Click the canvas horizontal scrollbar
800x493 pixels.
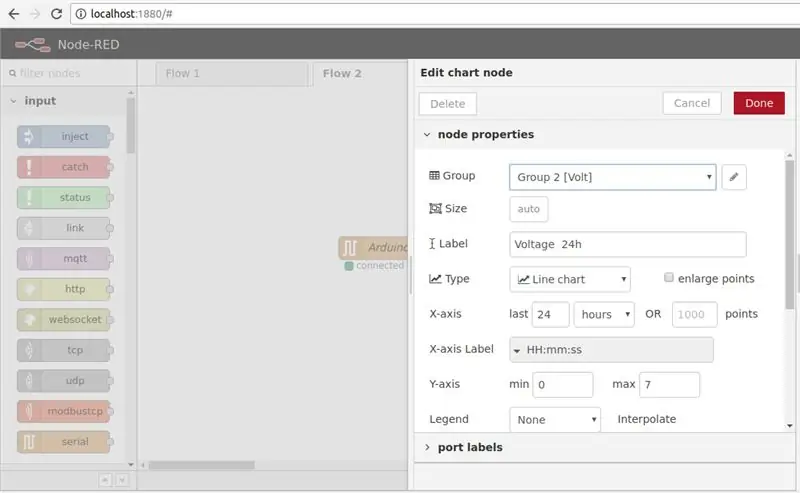tap(202, 465)
